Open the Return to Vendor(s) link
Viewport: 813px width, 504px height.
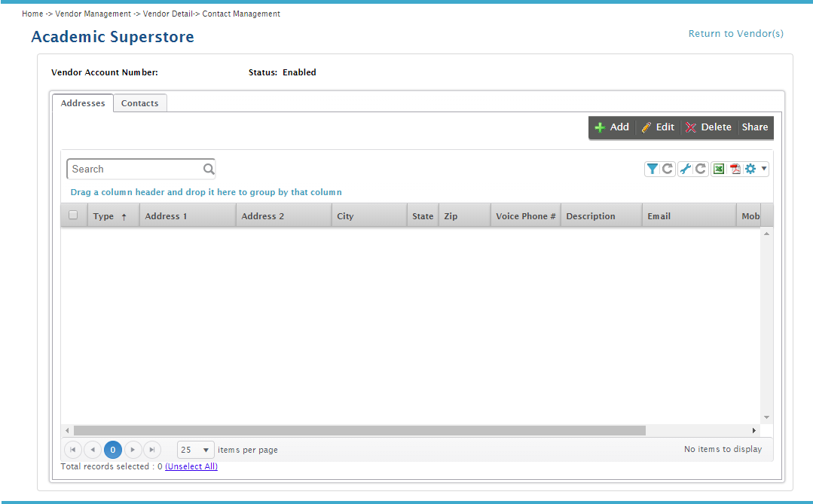(x=735, y=34)
